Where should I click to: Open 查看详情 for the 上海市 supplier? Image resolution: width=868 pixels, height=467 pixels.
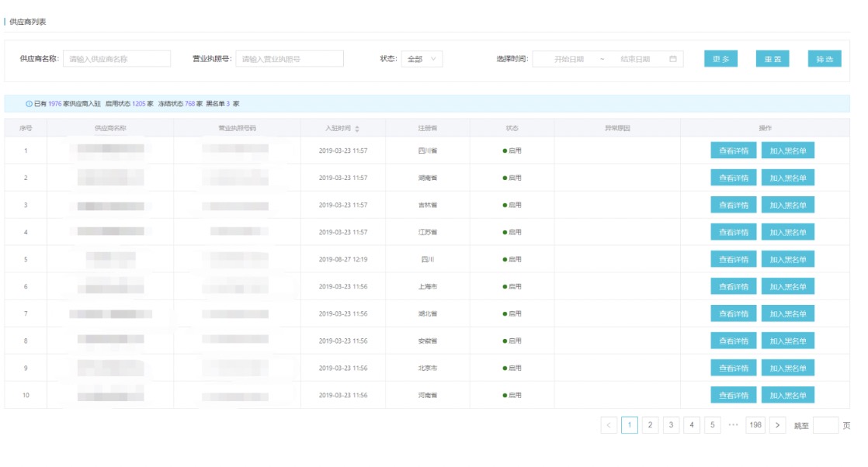point(734,286)
